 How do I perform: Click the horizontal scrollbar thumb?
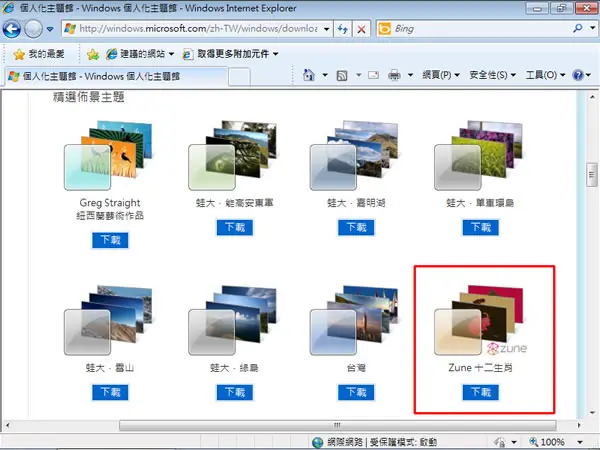(x=338, y=426)
